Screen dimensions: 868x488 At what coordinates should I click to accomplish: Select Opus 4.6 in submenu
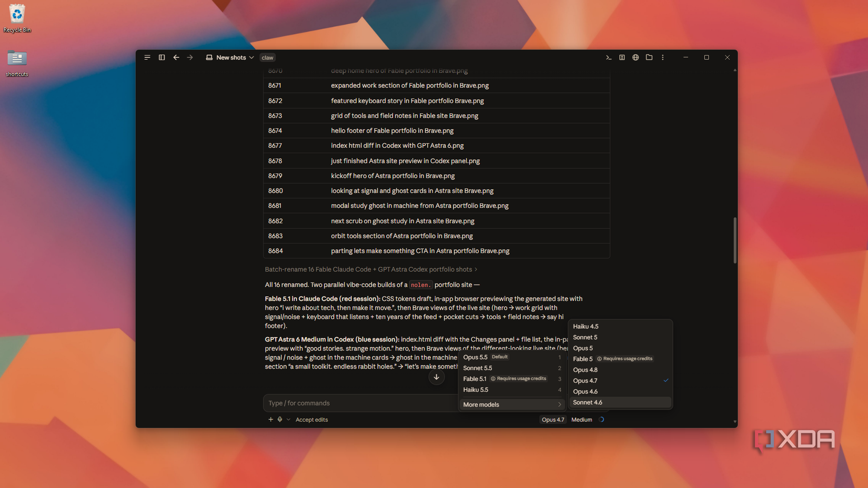point(620,391)
